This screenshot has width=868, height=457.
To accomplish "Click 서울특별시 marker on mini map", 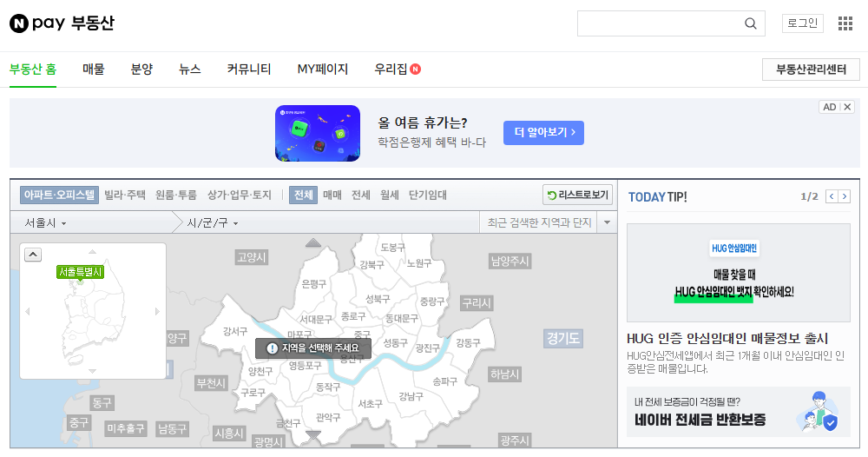I will [x=80, y=272].
